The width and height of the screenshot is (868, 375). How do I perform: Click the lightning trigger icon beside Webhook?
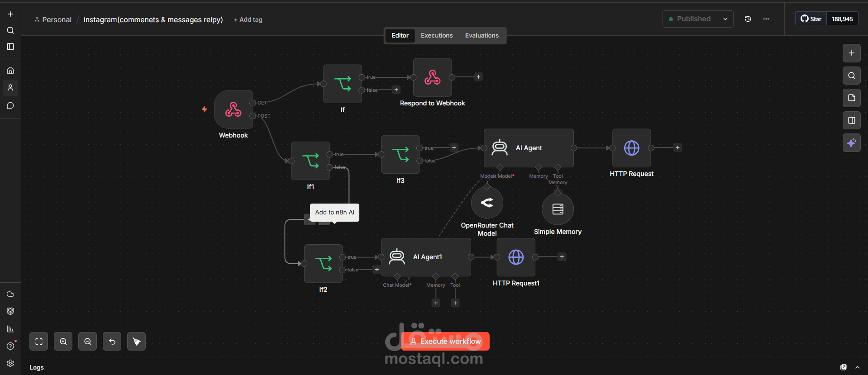(205, 109)
